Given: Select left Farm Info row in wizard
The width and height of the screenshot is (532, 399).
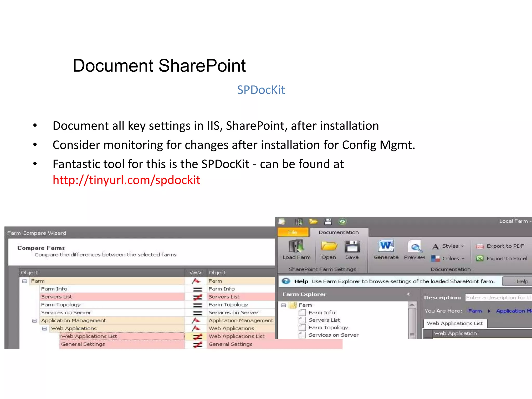Looking at the screenshot, I should click(112, 289).
